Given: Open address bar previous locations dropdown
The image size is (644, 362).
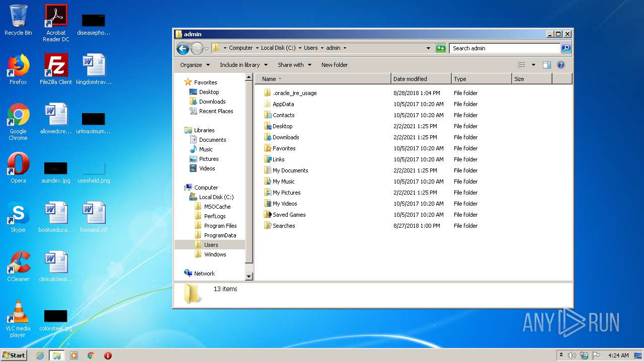Looking at the screenshot, I should coord(428,48).
